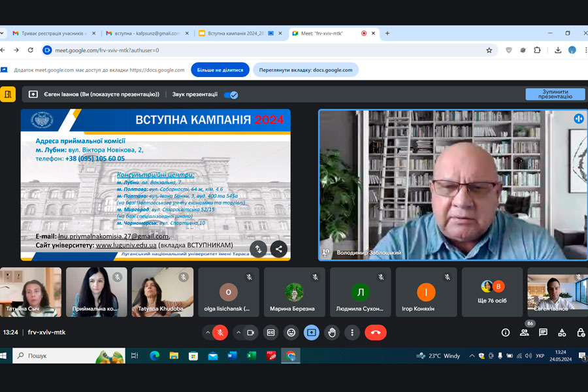This screenshot has width=588, height=392.
Task: Show hidden system tray icons chevron
Action: click(x=472, y=355)
